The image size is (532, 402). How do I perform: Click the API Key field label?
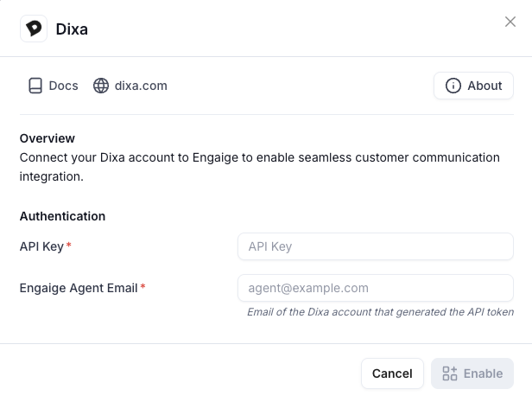[41, 246]
